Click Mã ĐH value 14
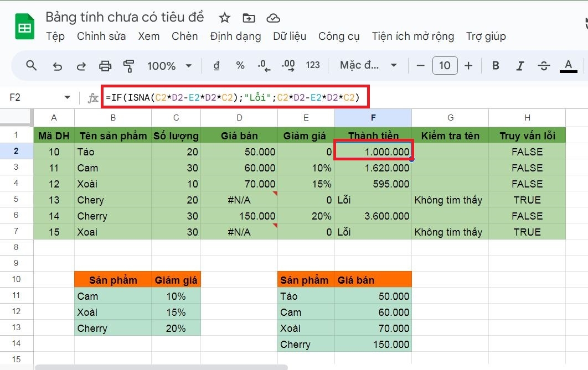This screenshot has height=370, width=588. pyautogui.click(x=54, y=216)
